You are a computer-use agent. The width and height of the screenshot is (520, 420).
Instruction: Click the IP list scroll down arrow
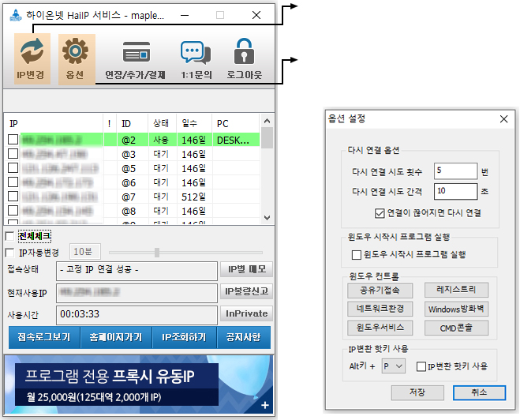coord(267,218)
